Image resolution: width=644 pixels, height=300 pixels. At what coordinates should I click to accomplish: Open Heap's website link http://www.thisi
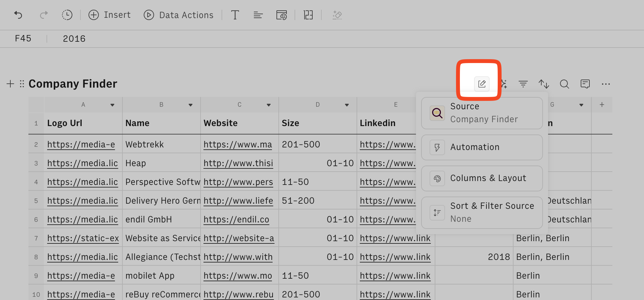[x=238, y=163]
